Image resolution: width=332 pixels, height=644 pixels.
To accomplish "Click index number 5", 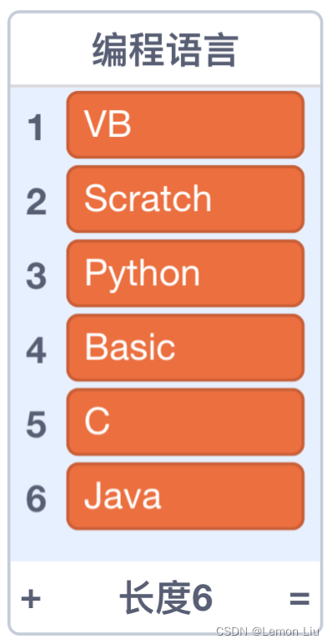I will 36,425.
